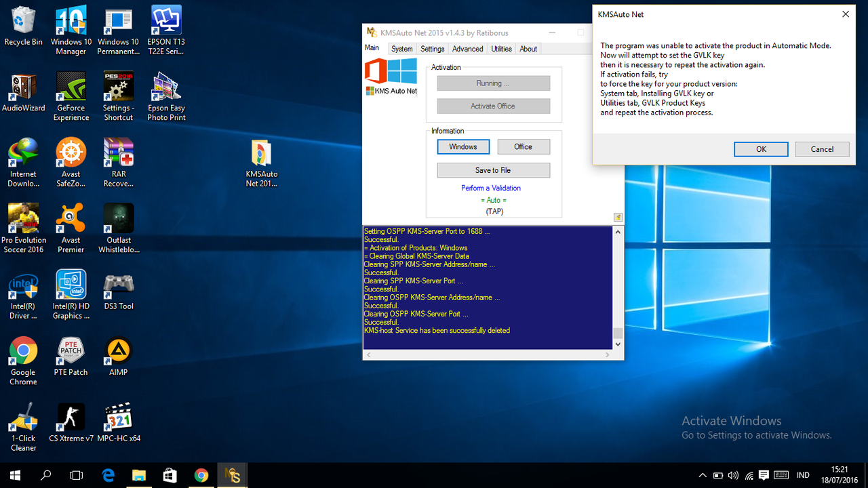Click KMSAuto Net taskbar button
The width and height of the screenshot is (868, 488).
coord(233,476)
